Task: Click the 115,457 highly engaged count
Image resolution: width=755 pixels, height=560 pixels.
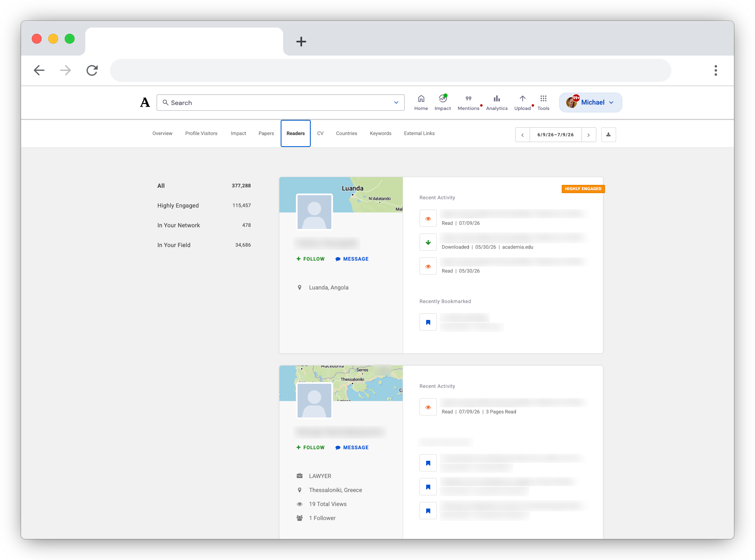Action: [242, 205]
